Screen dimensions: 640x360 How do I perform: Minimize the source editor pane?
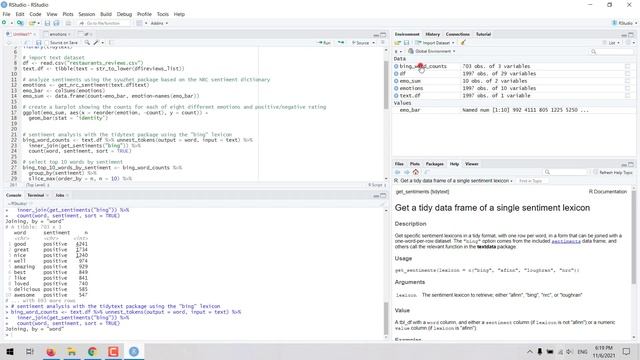[376, 35]
